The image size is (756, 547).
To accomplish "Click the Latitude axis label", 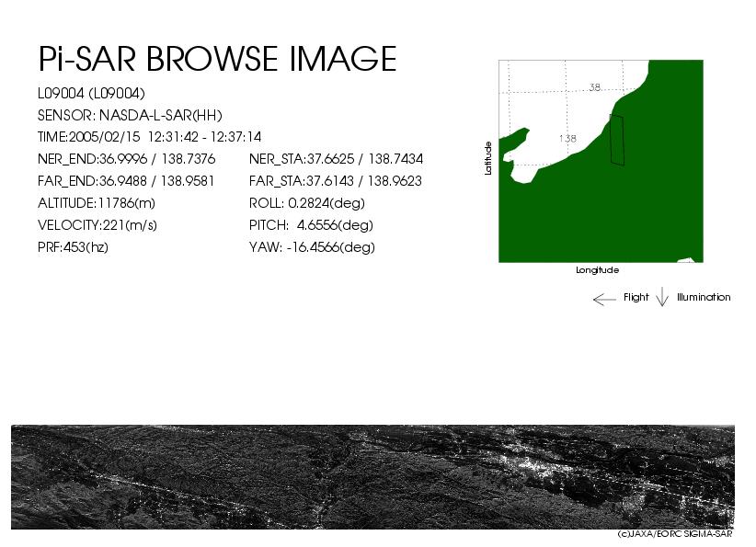I will tap(488, 158).
